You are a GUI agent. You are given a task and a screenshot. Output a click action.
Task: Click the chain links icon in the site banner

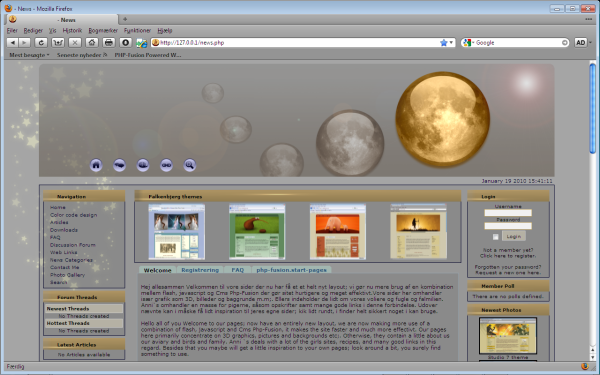[x=166, y=165]
